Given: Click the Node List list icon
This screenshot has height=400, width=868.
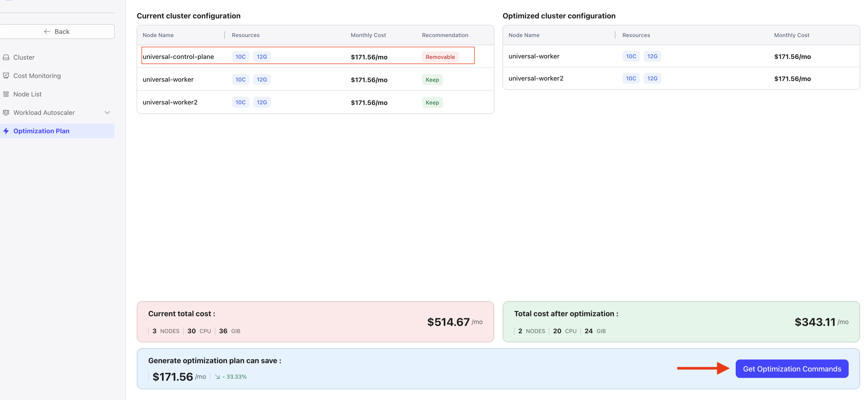Looking at the screenshot, I should [6, 94].
